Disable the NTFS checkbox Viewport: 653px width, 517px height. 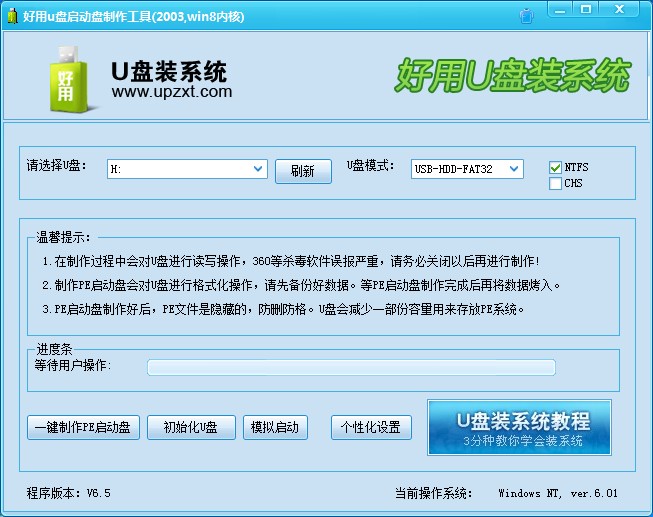pos(556,167)
